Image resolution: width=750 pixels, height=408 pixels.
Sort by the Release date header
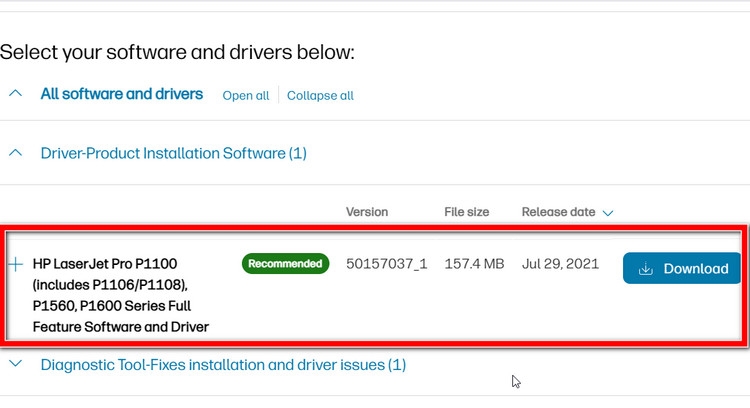558,212
